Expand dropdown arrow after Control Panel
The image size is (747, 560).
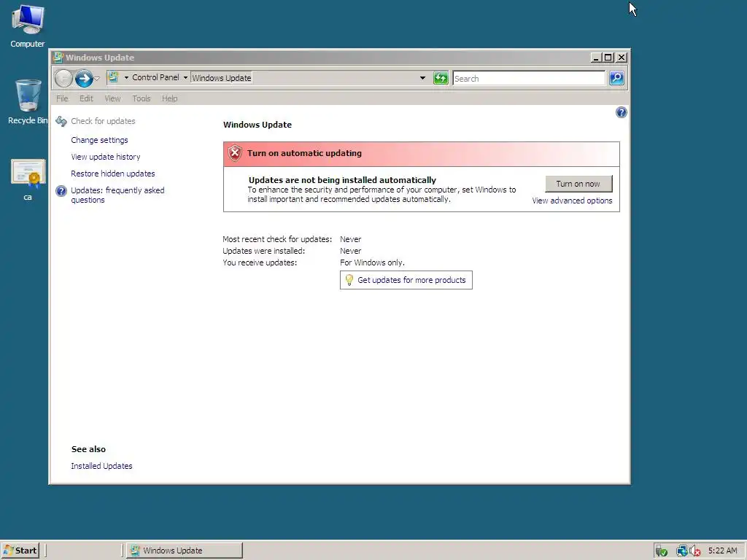[185, 77]
